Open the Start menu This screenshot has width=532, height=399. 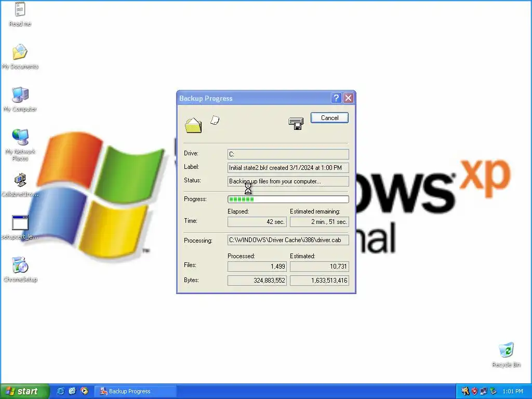click(24, 391)
